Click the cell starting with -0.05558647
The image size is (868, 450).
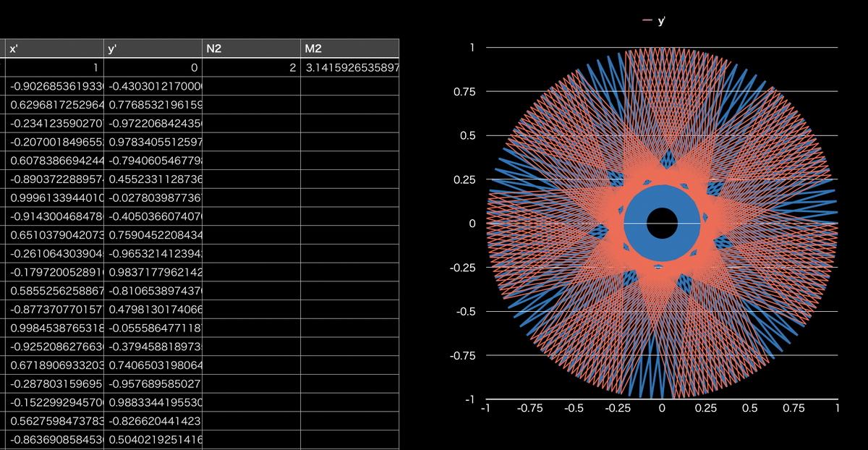(153, 327)
